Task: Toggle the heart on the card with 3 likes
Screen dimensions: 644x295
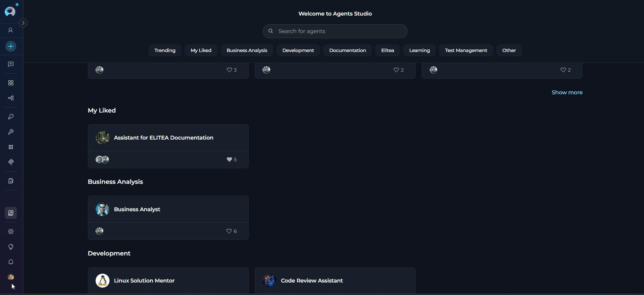Action: click(x=229, y=70)
